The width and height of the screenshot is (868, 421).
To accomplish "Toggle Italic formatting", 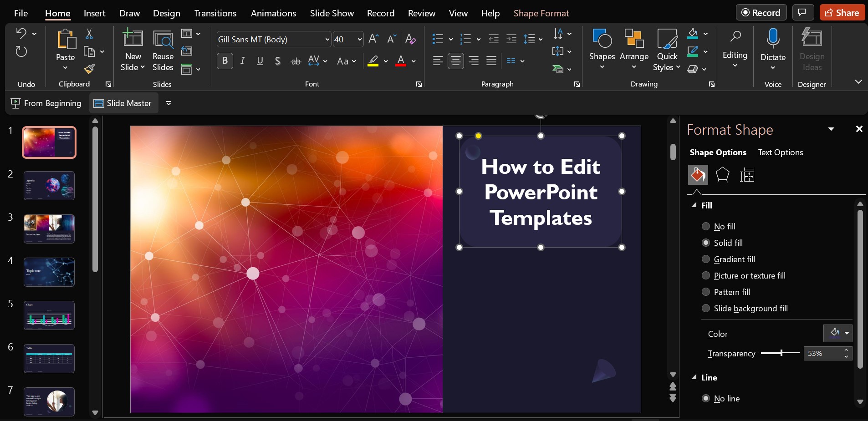I will pos(243,61).
